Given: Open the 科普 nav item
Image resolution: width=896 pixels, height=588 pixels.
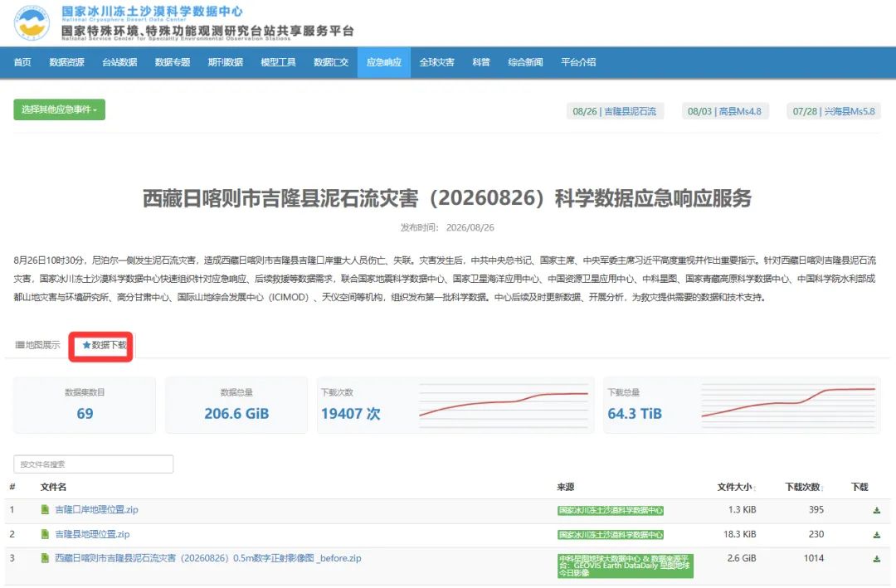Looking at the screenshot, I should click(x=481, y=62).
